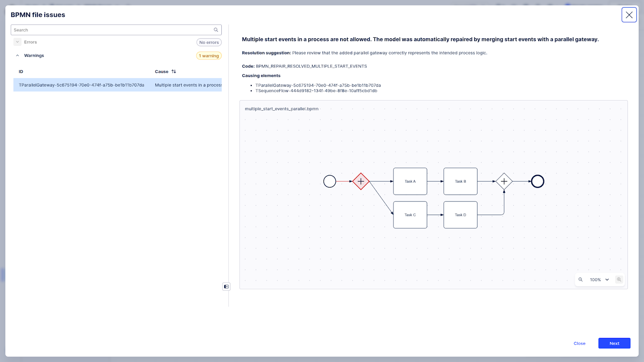Click the Close text button

coord(579,343)
